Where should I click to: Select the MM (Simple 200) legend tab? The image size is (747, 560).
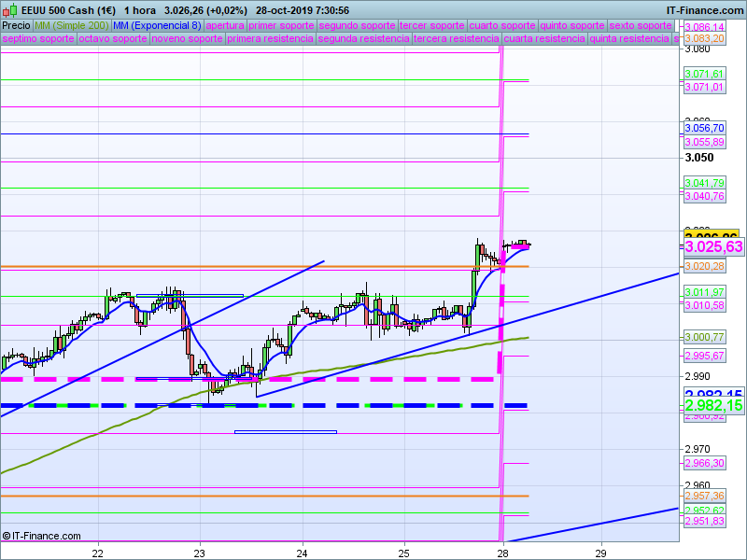click(72, 26)
